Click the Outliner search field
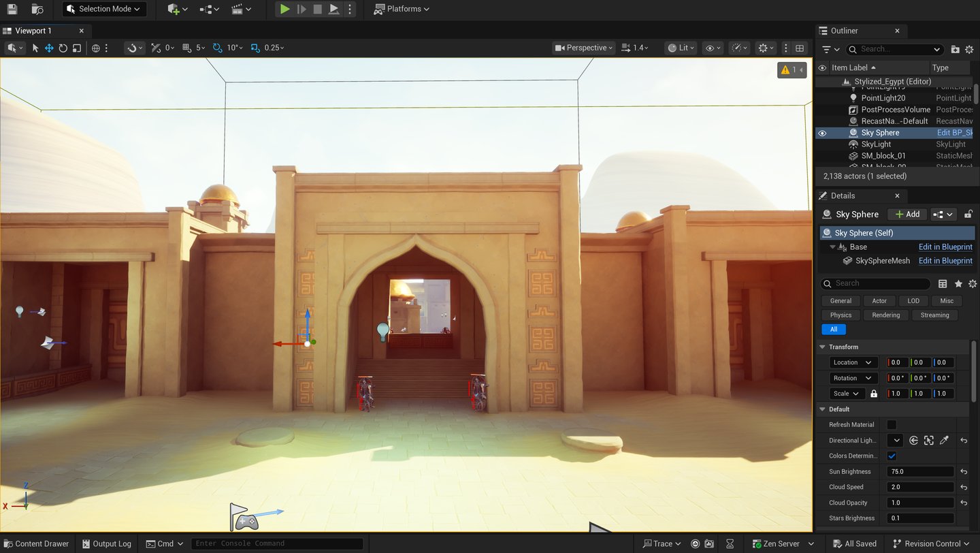This screenshot has height=553, width=980. [896, 49]
